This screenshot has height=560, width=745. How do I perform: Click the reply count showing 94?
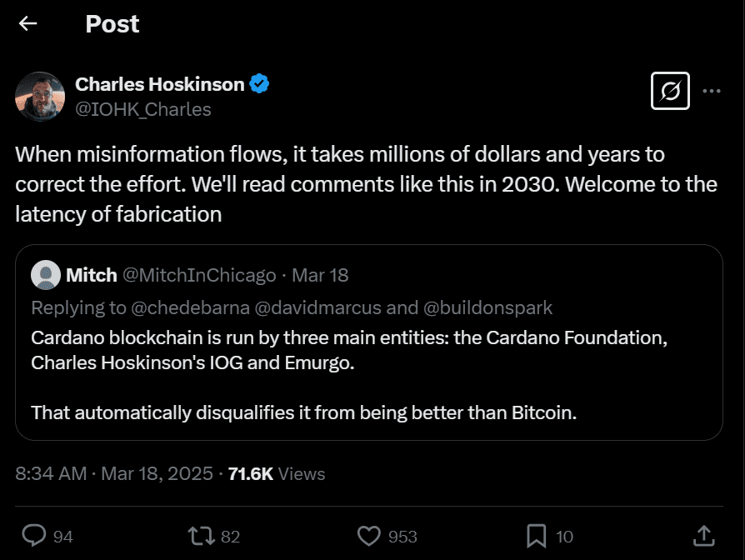click(x=62, y=537)
